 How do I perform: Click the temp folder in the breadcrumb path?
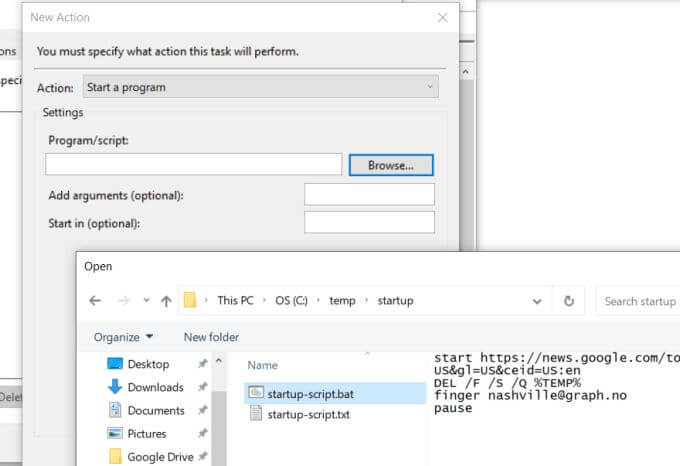pyautogui.click(x=342, y=300)
